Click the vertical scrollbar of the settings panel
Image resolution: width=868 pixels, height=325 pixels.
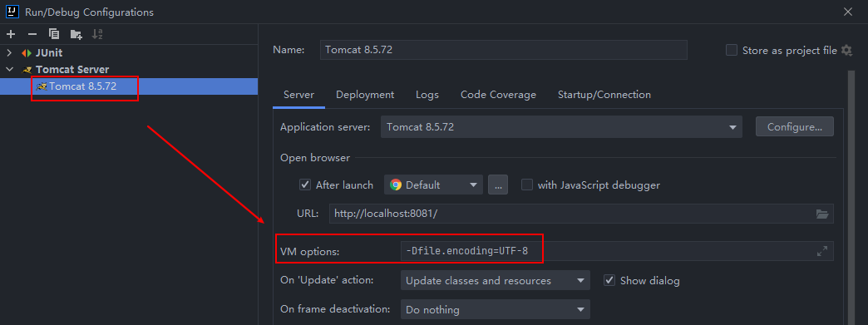coord(852,197)
